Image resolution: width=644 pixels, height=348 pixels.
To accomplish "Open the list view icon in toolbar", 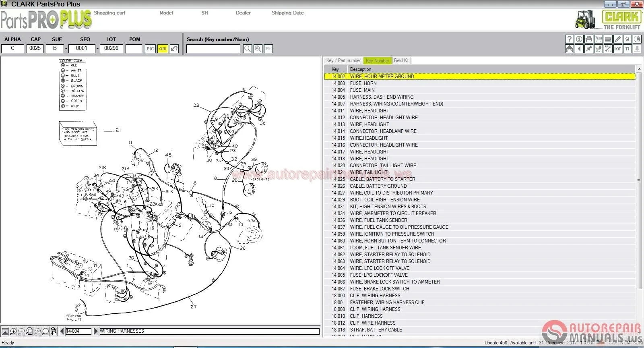I will (x=608, y=39).
